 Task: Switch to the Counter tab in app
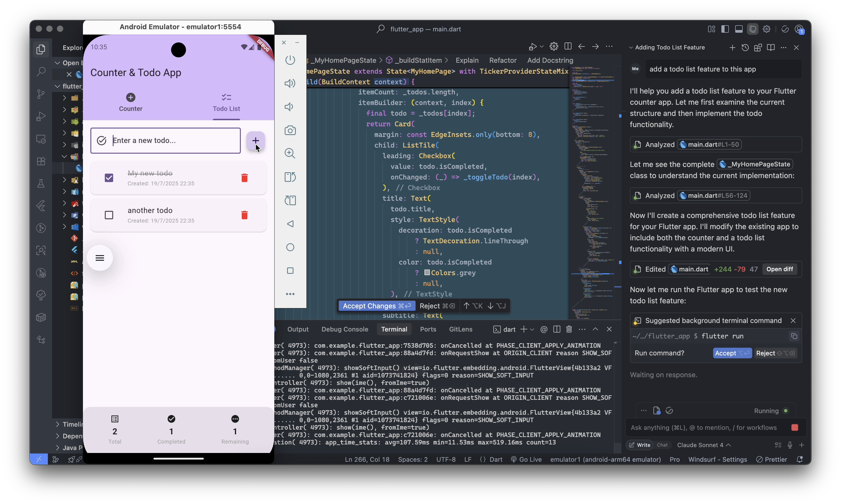pyautogui.click(x=131, y=102)
